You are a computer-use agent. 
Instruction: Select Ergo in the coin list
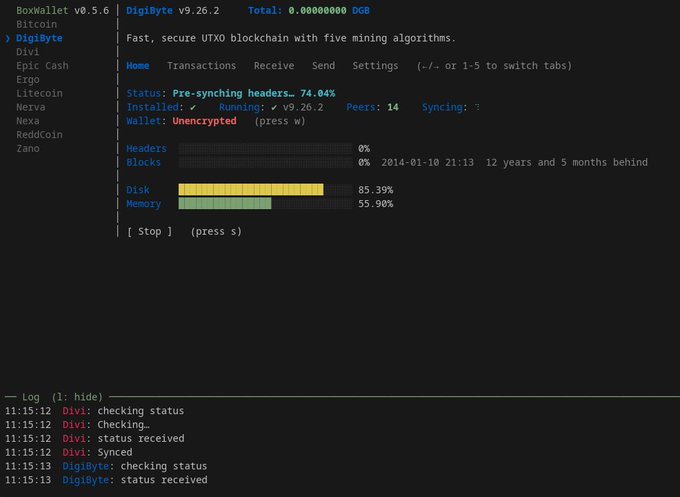click(28, 80)
